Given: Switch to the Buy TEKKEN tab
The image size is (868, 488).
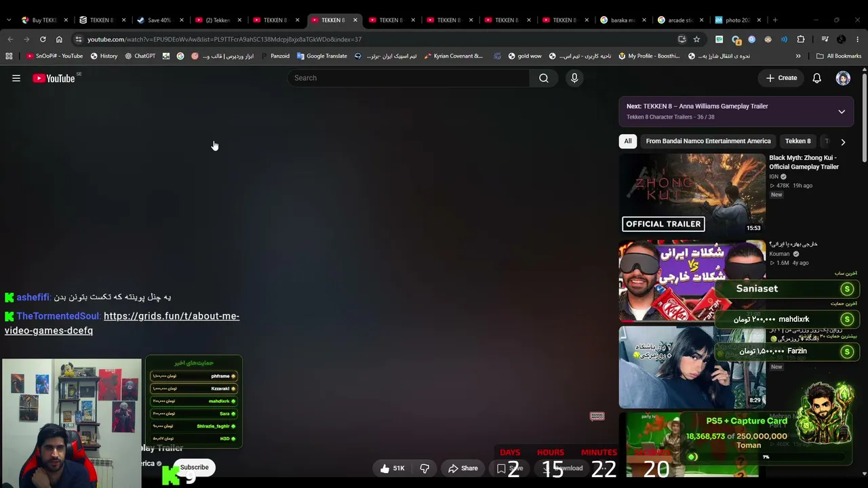Looking at the screenshot, I should click(44, 20).
